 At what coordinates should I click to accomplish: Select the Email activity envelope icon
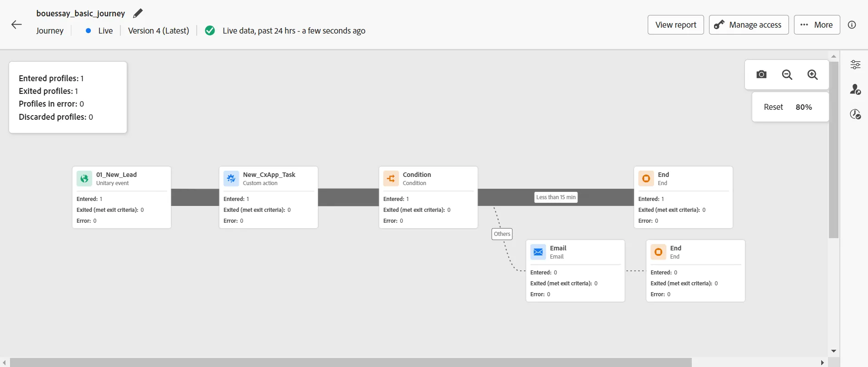[538, 252]
